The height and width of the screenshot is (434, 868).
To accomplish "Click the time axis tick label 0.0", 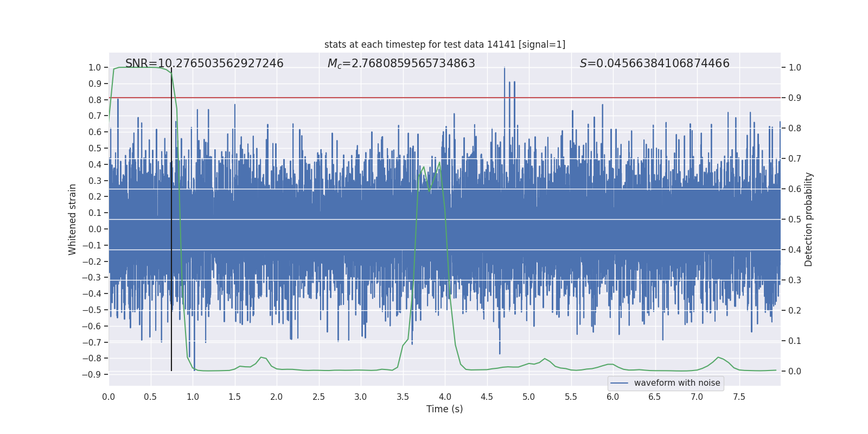I will (x=108, y=397).
